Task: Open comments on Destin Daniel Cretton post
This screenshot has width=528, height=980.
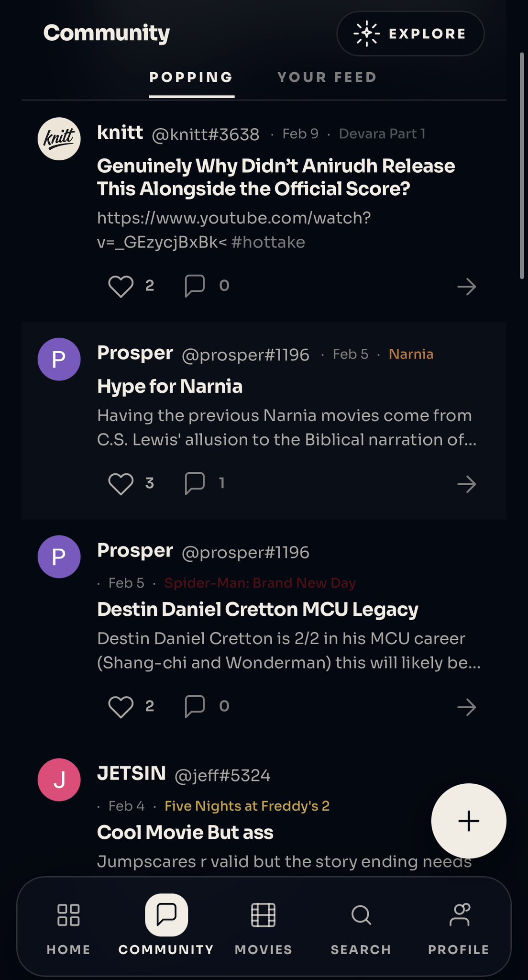Action: (x=195, y=706)
